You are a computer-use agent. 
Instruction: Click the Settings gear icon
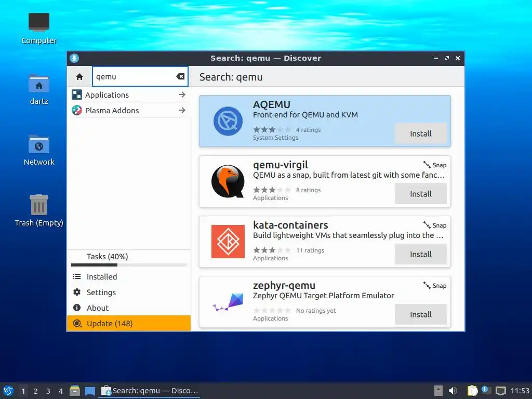tap(77, 292)
